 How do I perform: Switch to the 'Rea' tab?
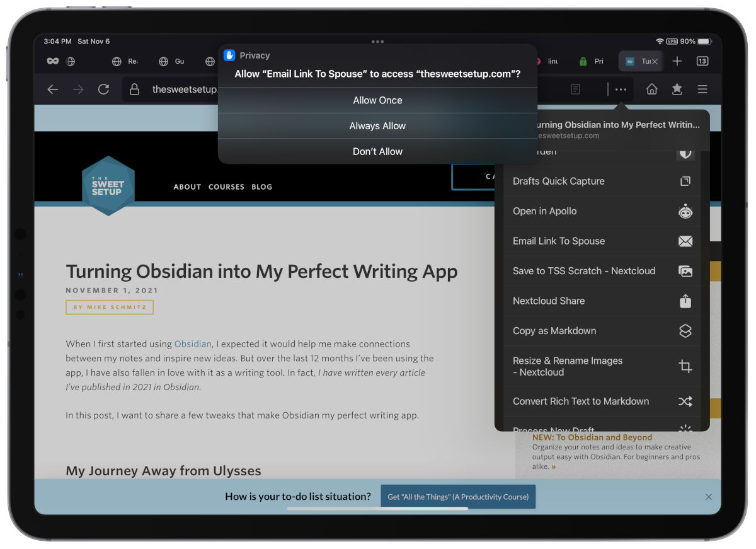pos(124,61)
